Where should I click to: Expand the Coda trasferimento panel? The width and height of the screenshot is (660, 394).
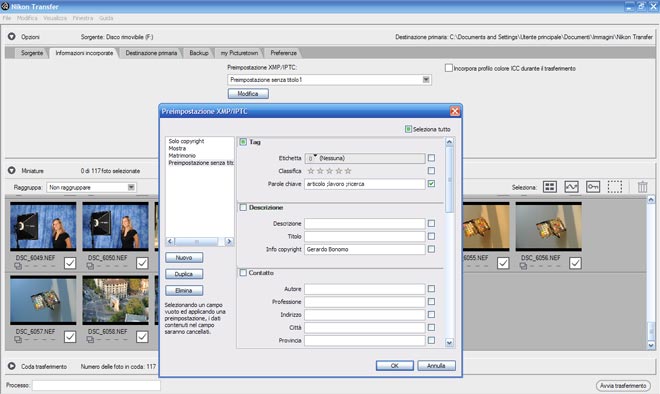tap(12, 366)
